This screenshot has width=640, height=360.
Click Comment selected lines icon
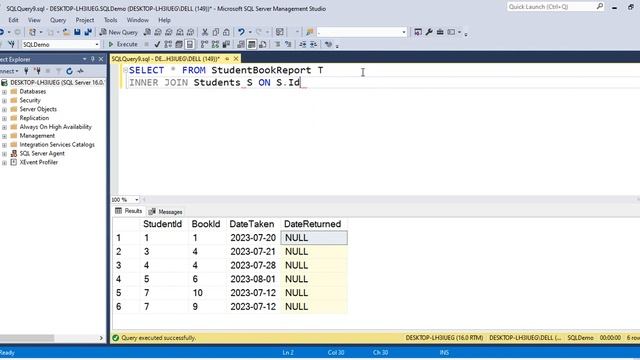coord(277,44)
